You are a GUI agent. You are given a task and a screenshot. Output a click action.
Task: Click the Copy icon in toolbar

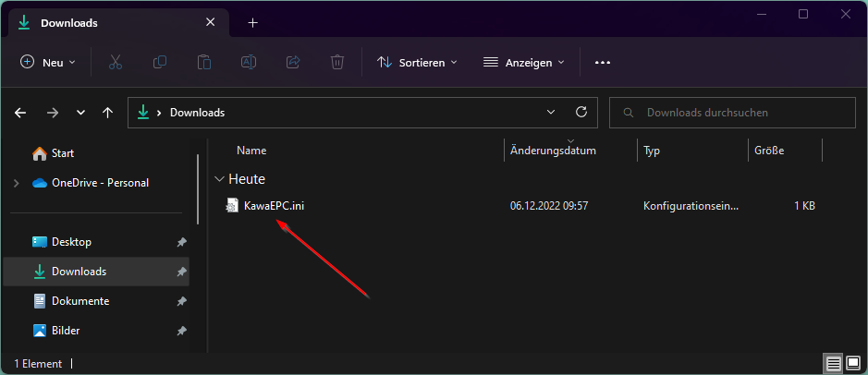[159, 63]
